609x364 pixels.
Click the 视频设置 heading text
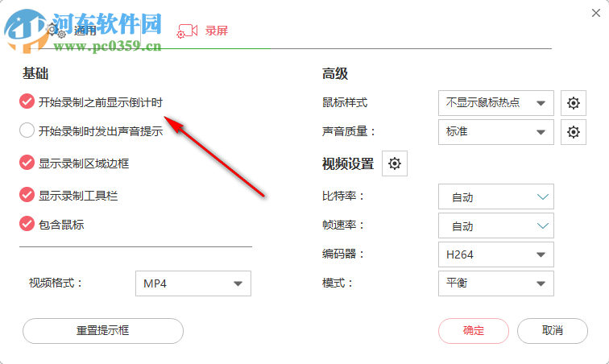(348, 163)
